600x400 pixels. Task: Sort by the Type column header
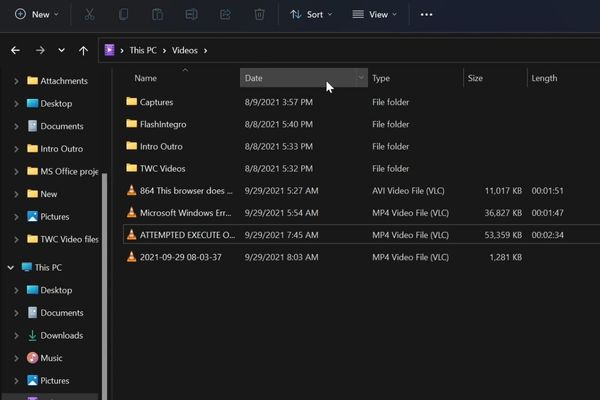click(381, 78)
